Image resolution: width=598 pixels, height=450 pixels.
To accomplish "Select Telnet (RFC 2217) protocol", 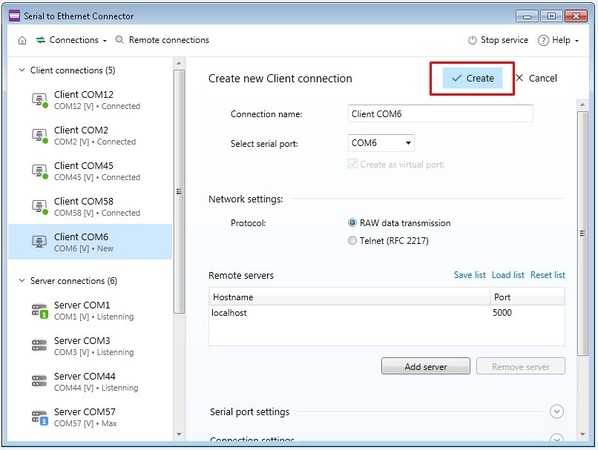I will (352, 241).
